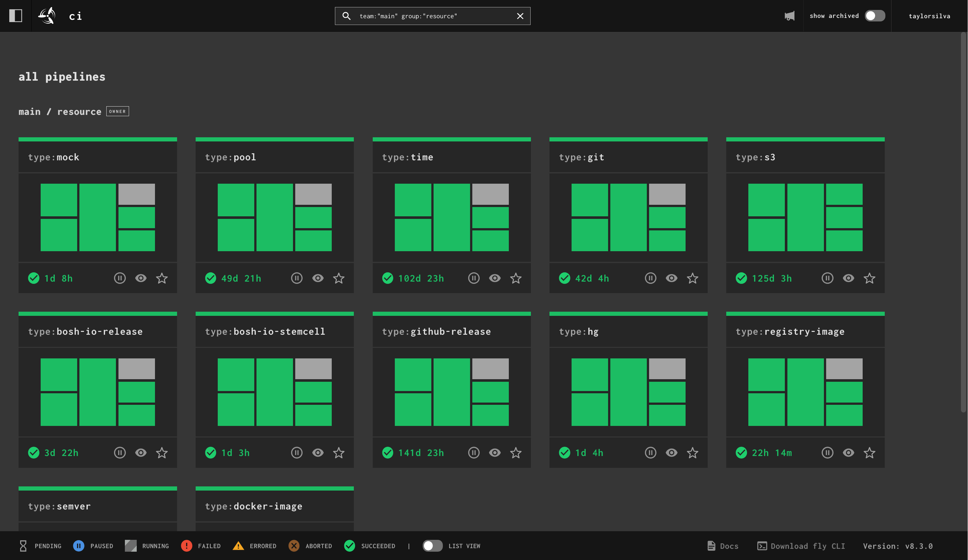Viewport: 968px width, 560px height.
Task: Open the announcements megaphone icon
Action: tap(789, 16)
